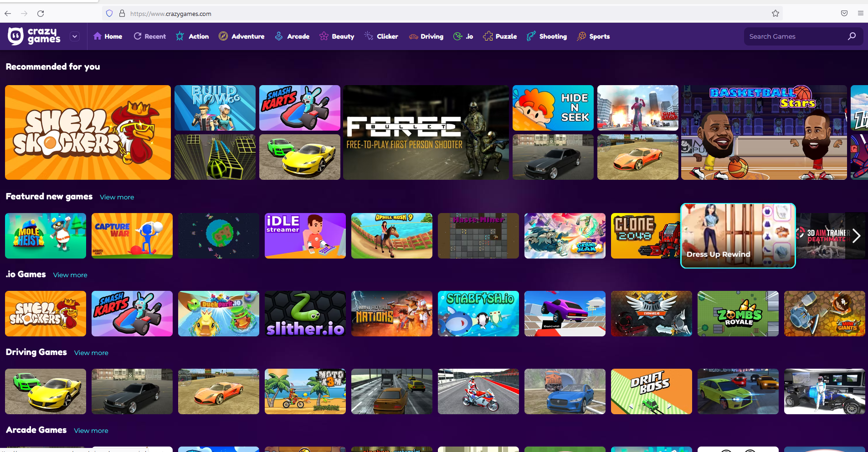Click the CrazyGames logo
The image size is (868, 452).
(34, 36)
